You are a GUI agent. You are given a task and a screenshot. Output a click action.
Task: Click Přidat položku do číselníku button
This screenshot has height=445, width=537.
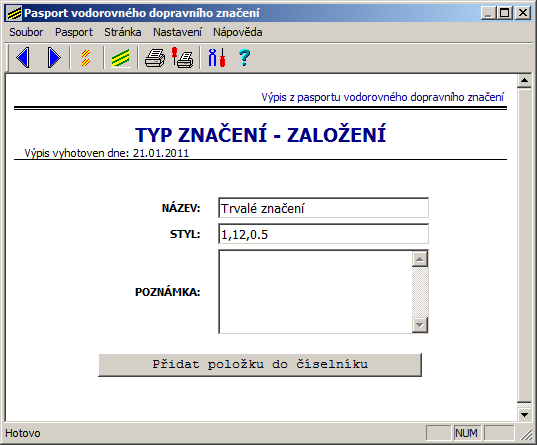coord(260,365)
